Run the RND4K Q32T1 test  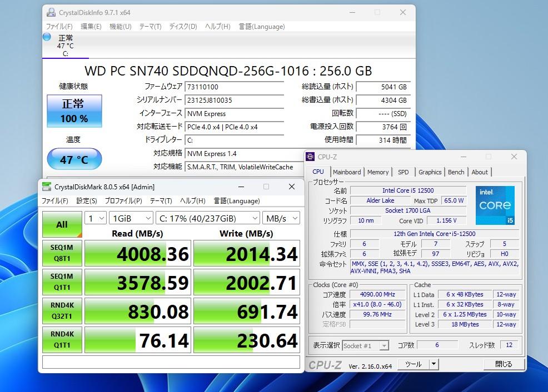coord(62,311)
